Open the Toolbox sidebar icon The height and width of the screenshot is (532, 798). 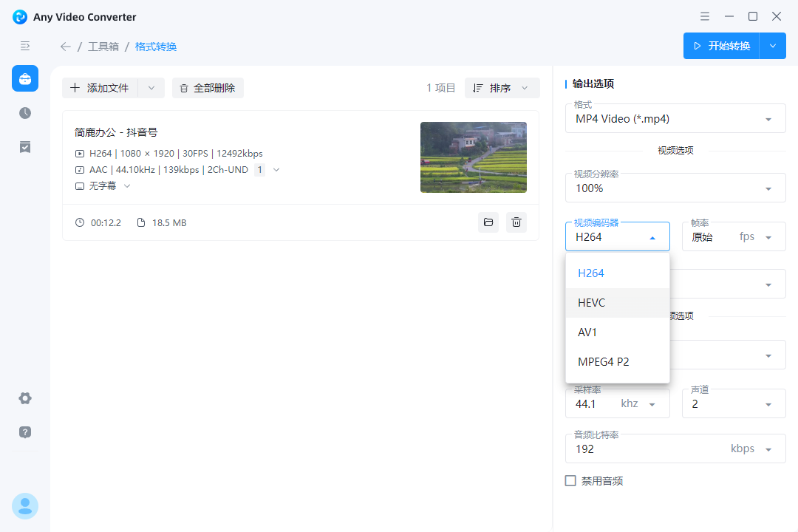[25, 78]
